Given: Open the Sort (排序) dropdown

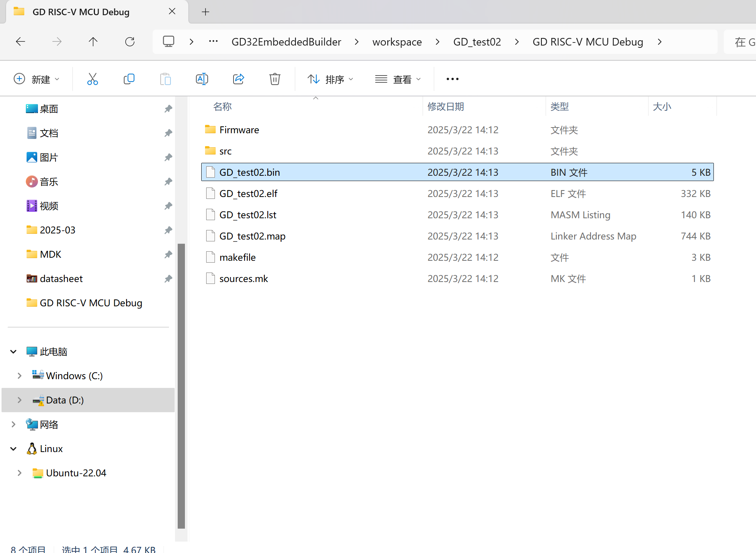Looking at the screenshot, I should pyautogui.click(x=330, y=79).
